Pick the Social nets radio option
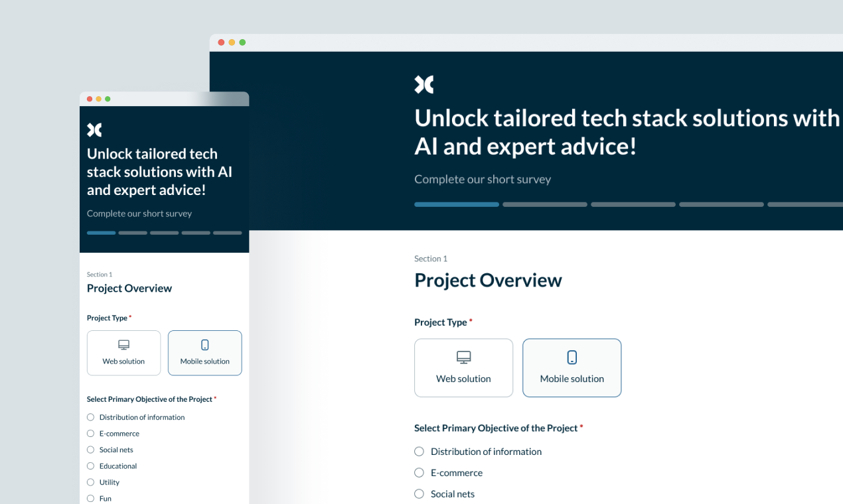 (x=419, y=493)
